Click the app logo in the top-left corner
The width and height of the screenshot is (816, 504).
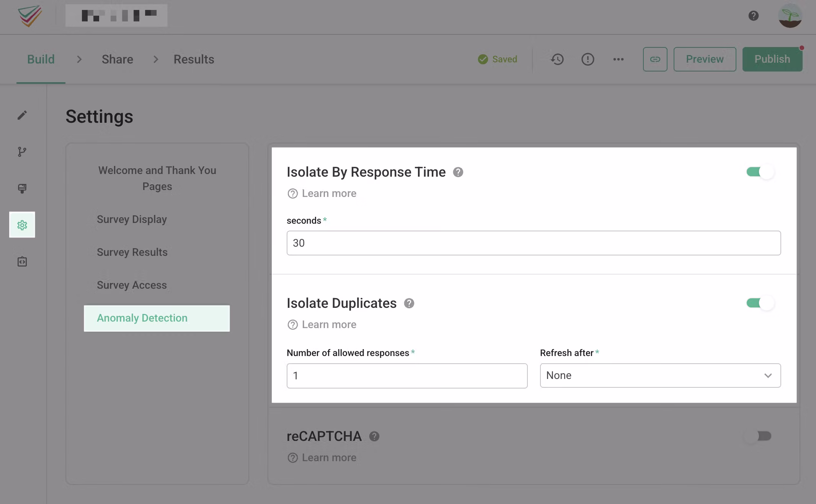pos(30,16)
